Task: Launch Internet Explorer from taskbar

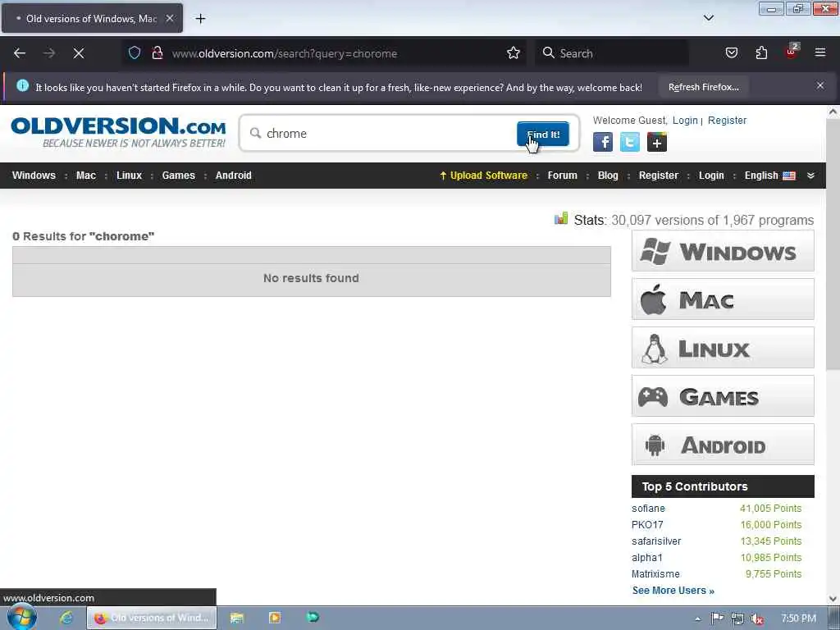Action: (66, 618)
